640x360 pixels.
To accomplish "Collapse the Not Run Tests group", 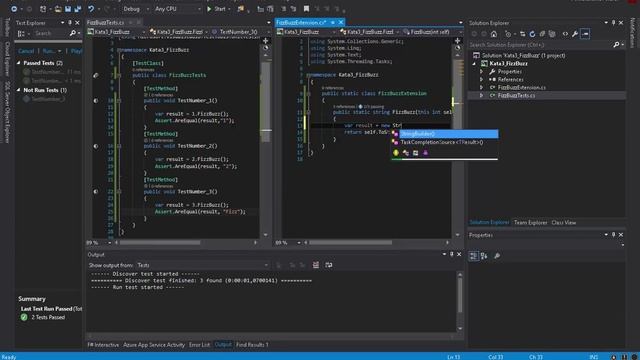I will coord(19,90).
